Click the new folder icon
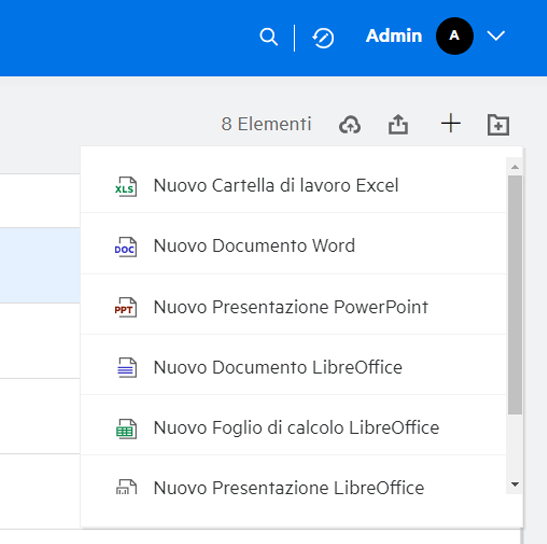The image size is (547, 544). pos(498,125)
